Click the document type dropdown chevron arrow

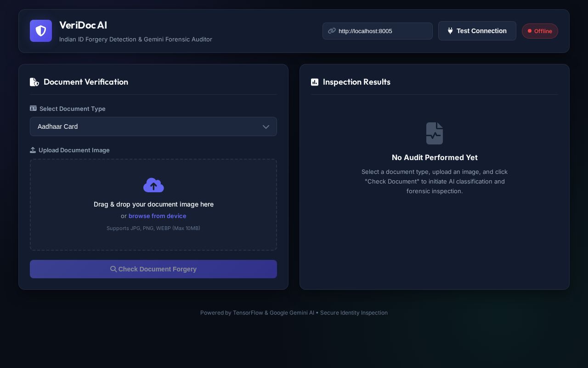pyautogui.click(x=266, y=126)
